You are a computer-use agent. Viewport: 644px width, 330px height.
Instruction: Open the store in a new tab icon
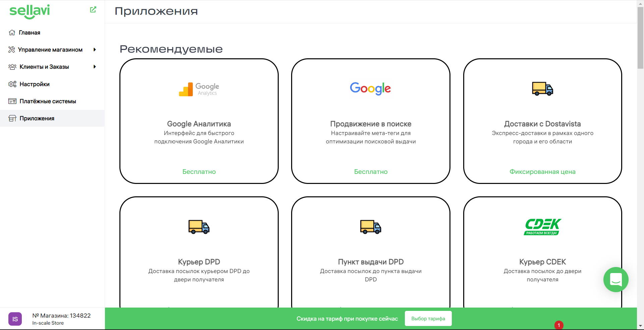[x=93, y=10]
